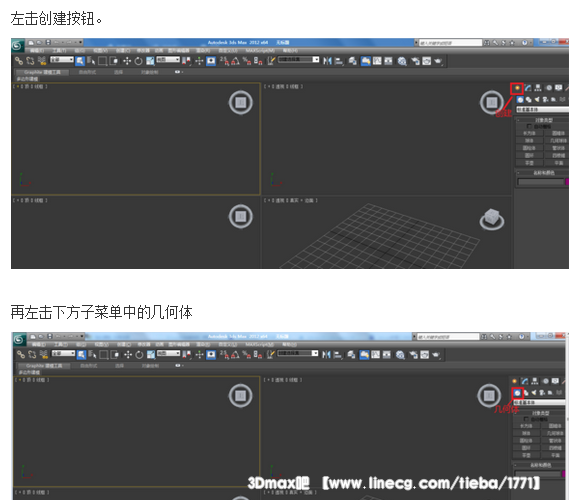This screenshot has height=500, width=569.
Task: Click 管状体 (Tube) button in first screenshot
Action: 558,148
